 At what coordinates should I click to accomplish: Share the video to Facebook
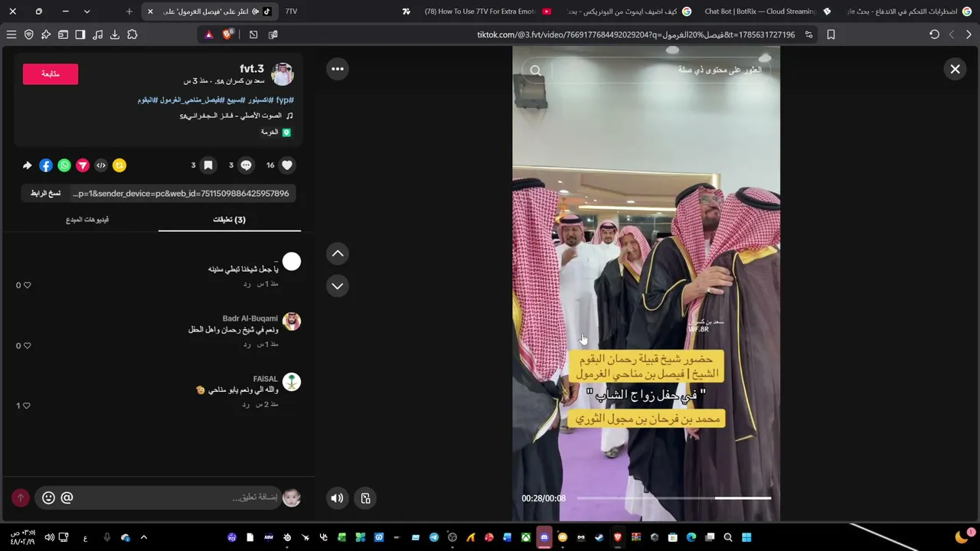click(46, 165)
